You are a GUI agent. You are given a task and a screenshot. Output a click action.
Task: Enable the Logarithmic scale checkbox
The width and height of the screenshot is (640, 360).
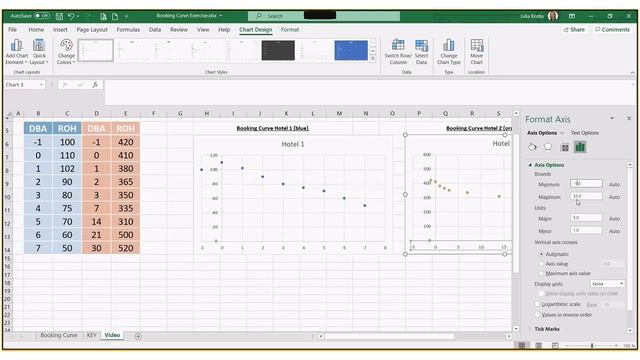(x=538, y=304)
